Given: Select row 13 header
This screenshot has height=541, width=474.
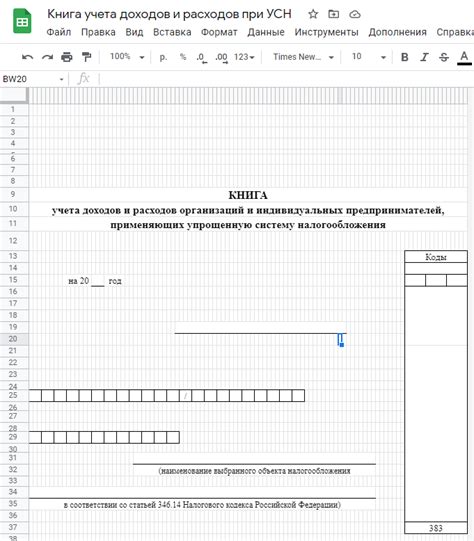Looking at the screenshot, I should tap(14, 256).
